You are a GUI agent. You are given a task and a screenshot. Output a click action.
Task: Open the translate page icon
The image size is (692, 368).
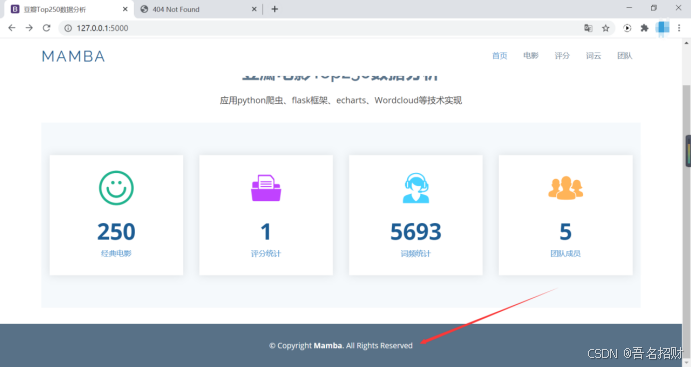click(x=588, y=28)
